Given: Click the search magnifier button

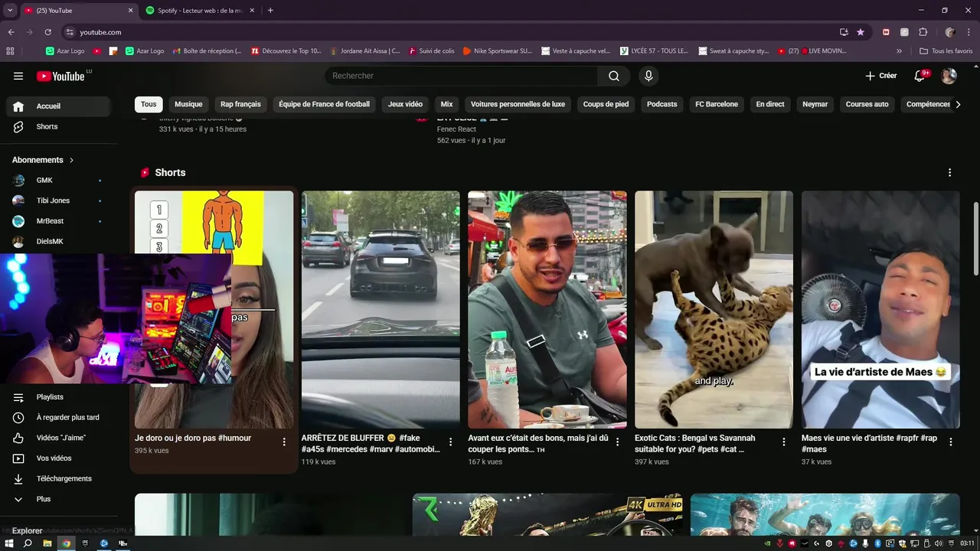Looking at the screenshot, I should coord(614,76).
